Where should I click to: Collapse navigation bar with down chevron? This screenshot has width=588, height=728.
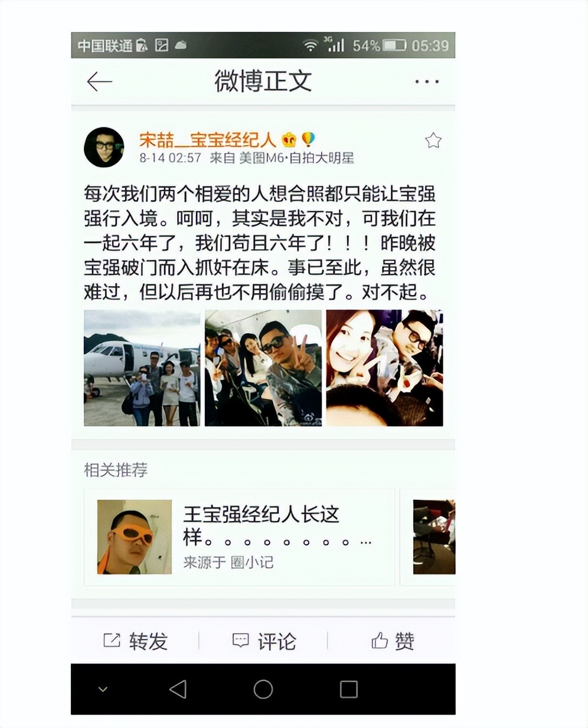pyautogui.click(x=103, y=689)
